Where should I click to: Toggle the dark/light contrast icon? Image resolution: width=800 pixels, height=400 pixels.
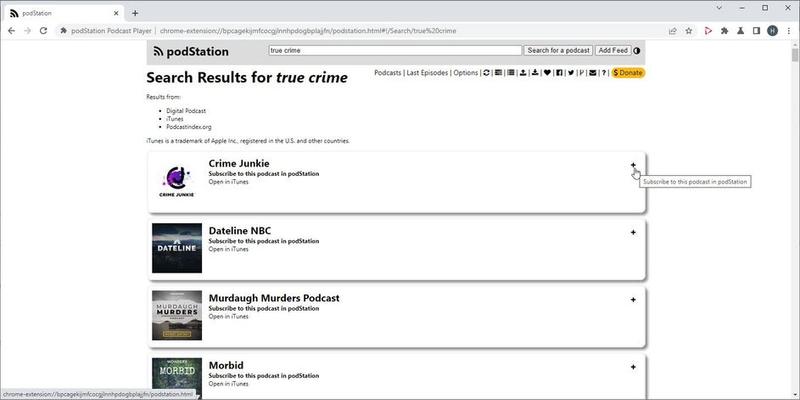coord(637,51)
